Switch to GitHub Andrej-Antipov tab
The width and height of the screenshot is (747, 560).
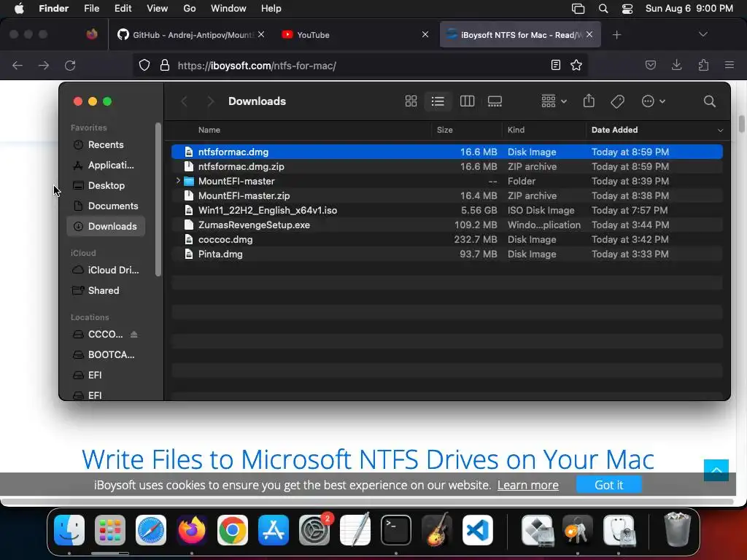[x=190, y=35]
